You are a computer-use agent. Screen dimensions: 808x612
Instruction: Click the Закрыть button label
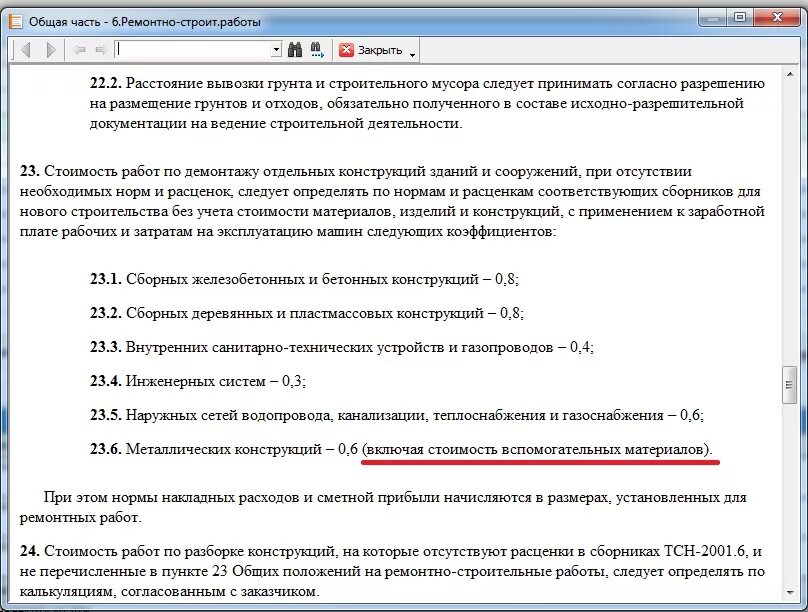click(x=380, y=50)
